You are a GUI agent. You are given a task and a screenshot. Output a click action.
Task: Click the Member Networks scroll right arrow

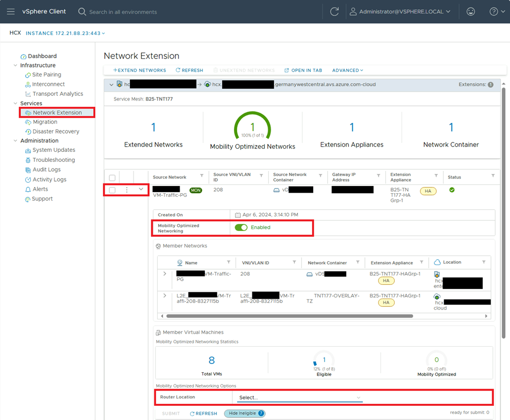486,316
